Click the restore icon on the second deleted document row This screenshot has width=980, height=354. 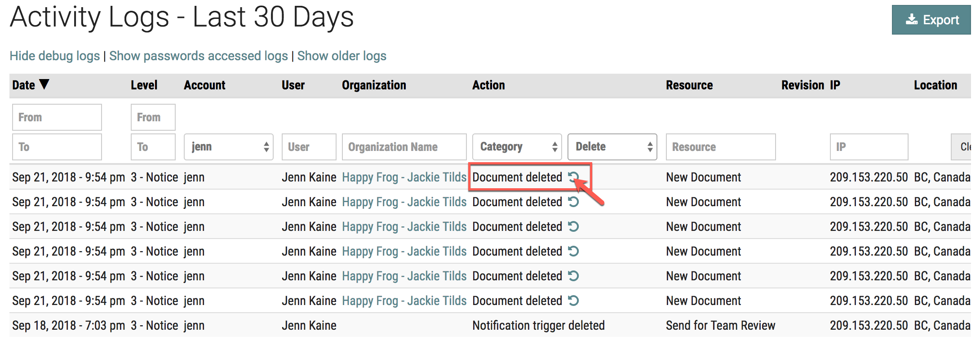pyautogui.click(x=574, y=202)
